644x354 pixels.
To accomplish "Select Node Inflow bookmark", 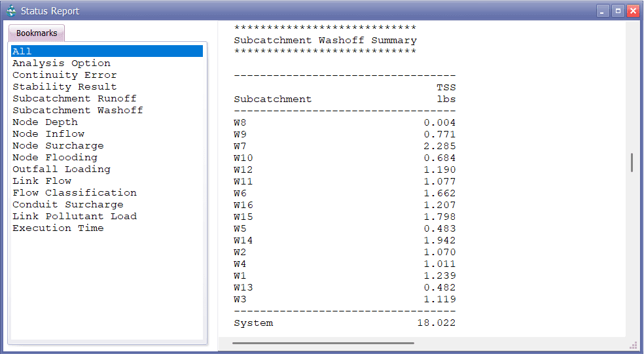I will pos(48,134).
